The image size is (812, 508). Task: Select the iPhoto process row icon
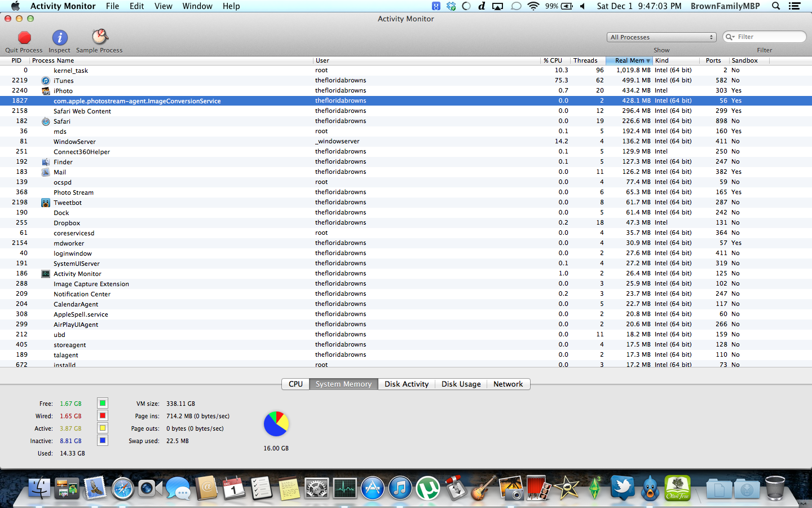46,91
